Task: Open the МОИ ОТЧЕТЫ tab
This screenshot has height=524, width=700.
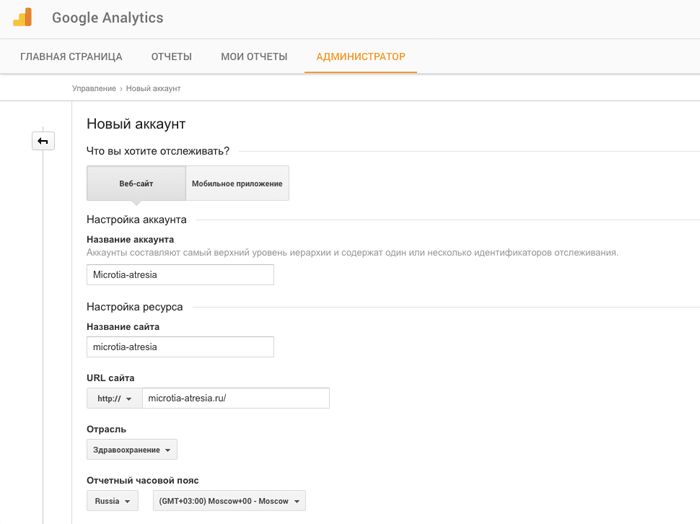Action: [254, 57]
